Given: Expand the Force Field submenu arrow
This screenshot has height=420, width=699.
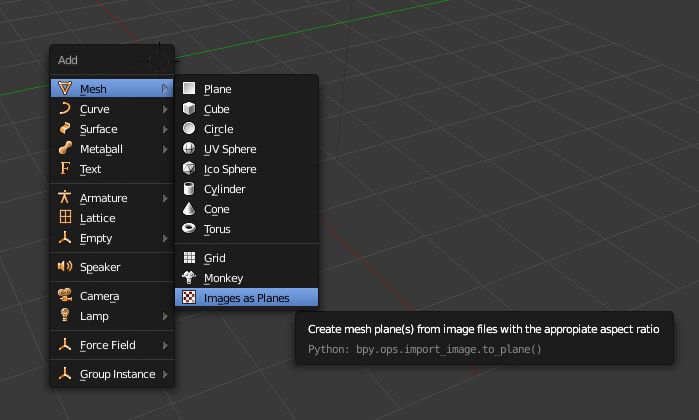Looking at the screenshot, I should [164, 345].
